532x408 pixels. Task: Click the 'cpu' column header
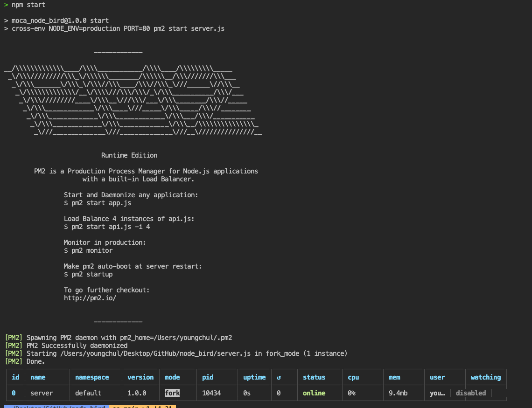pos(353,377)
